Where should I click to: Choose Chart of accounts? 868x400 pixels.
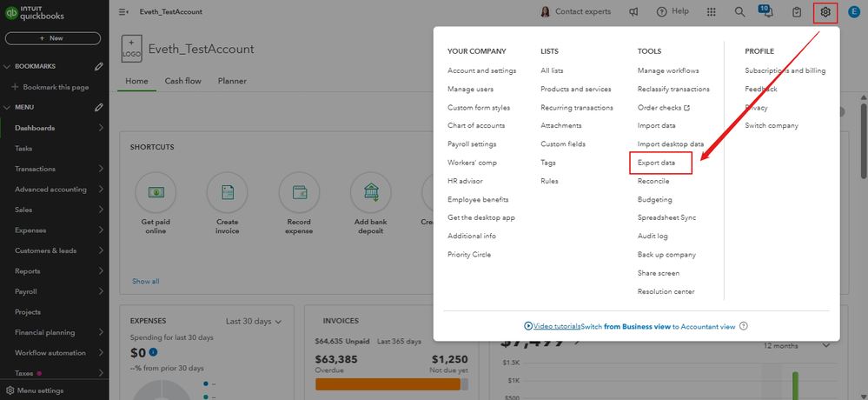coord(476,126)
